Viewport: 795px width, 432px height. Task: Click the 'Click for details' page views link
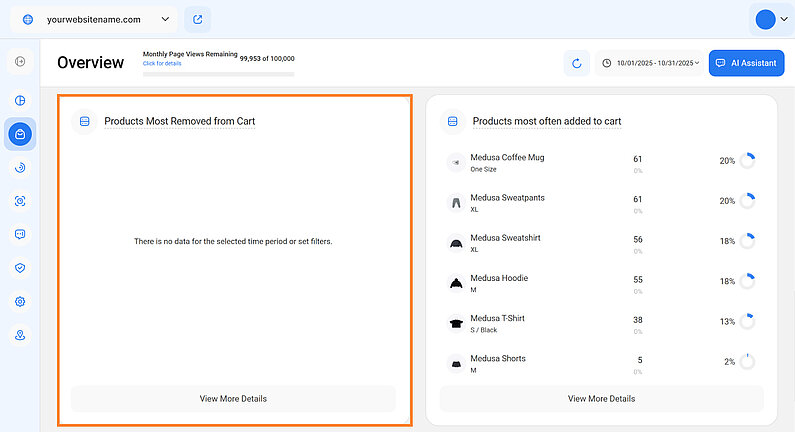tap(162, 63)
